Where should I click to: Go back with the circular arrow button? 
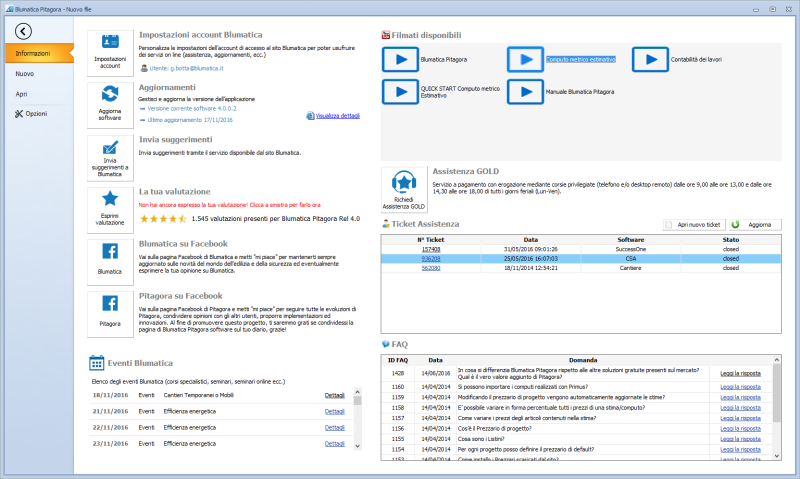coord(23,31)
